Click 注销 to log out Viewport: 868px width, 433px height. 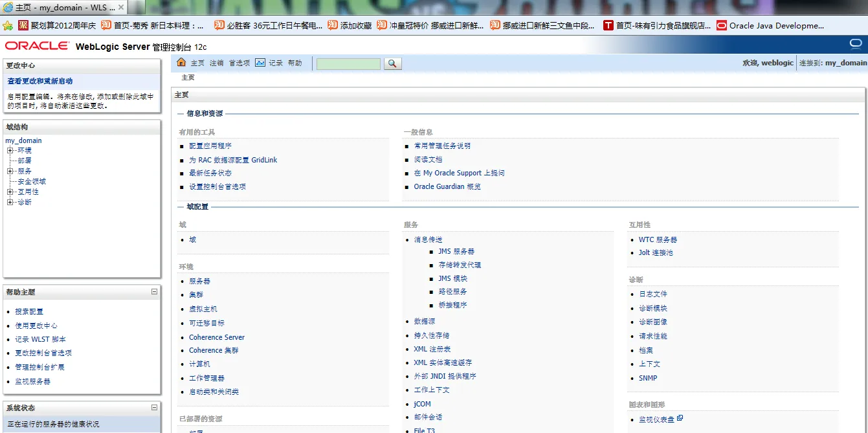click(x=217, y=63)
